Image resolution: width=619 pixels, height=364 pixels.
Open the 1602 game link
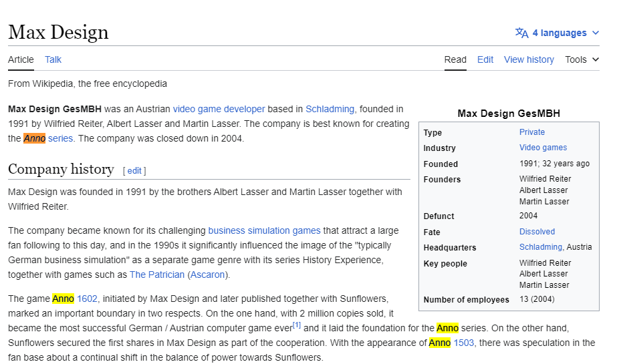pyautogui.click(x=87, y=299)
